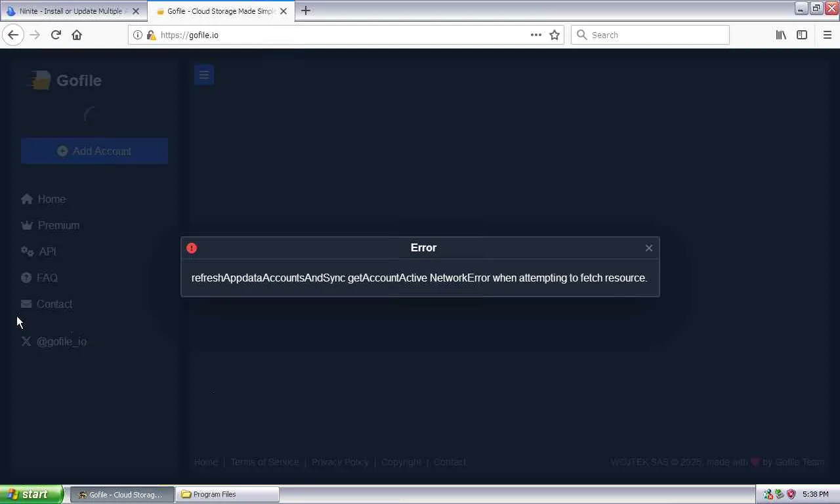
Task: Open the Firefox hamburger menu
Action: (827, 35)
